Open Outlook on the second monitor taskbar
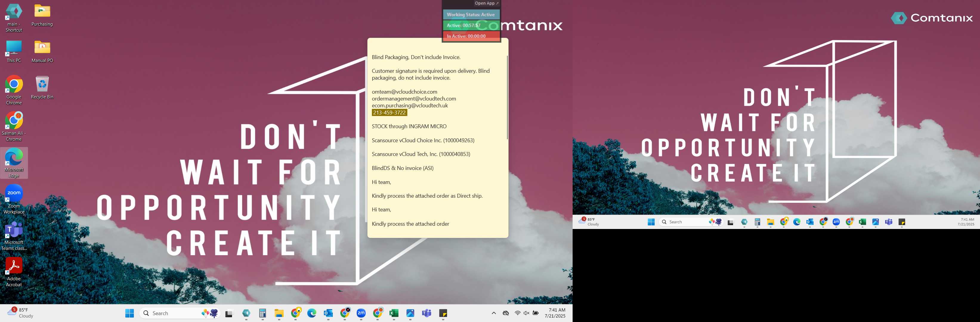 (810, 222)
